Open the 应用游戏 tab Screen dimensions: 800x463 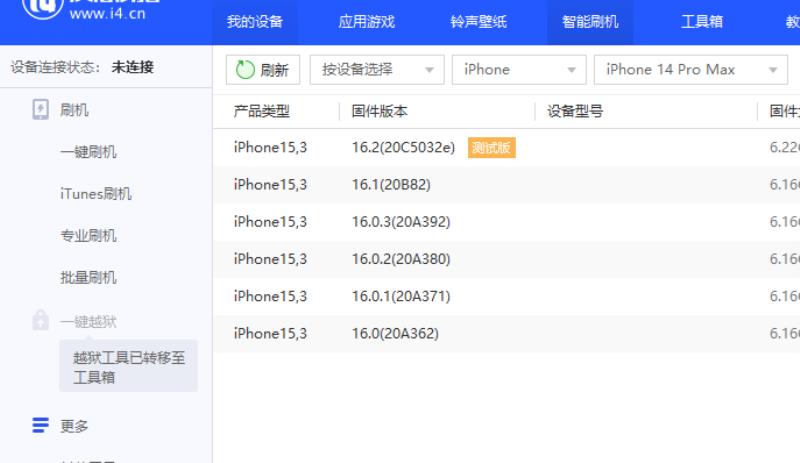[x=366, y=21]
